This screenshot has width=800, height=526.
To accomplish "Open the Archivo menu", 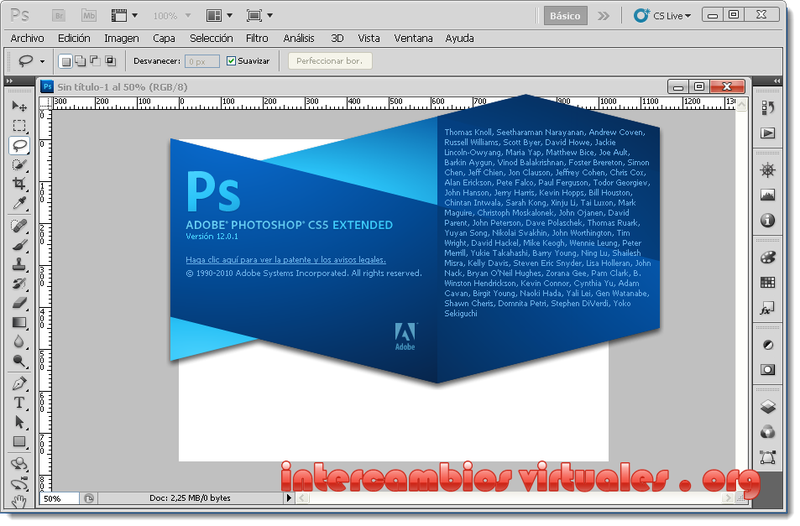I will [27, 38].
